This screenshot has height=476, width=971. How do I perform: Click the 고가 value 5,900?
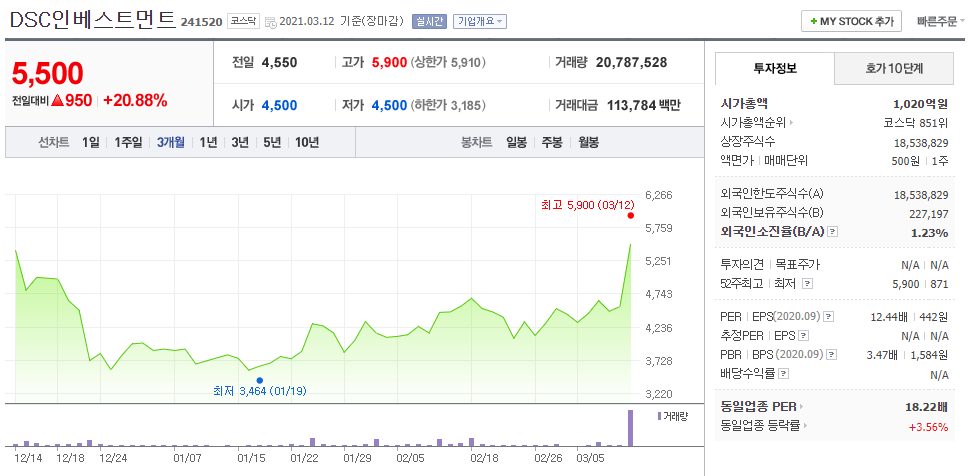coord(390,63)
